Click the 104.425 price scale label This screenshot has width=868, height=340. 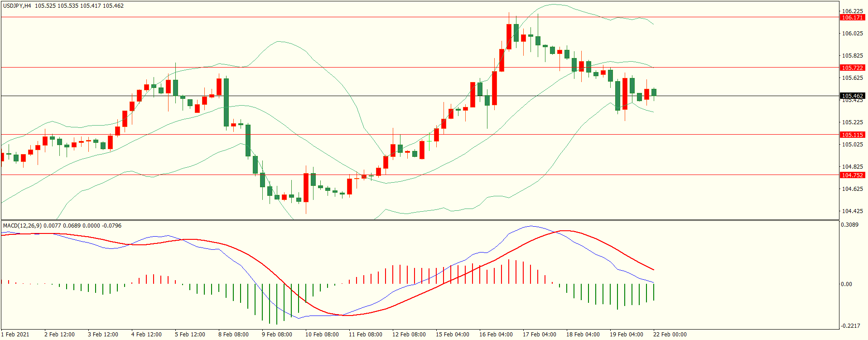[852, 211]
